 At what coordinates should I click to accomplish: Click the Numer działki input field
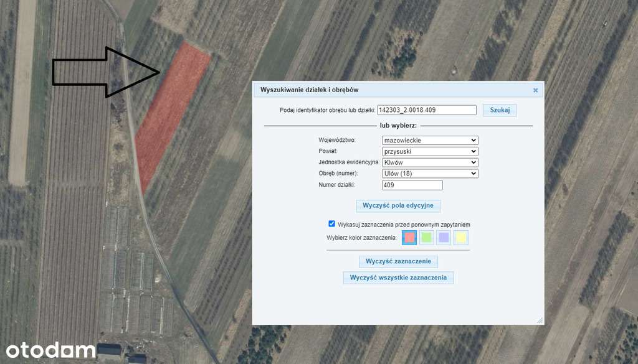(x=412, y=185)
